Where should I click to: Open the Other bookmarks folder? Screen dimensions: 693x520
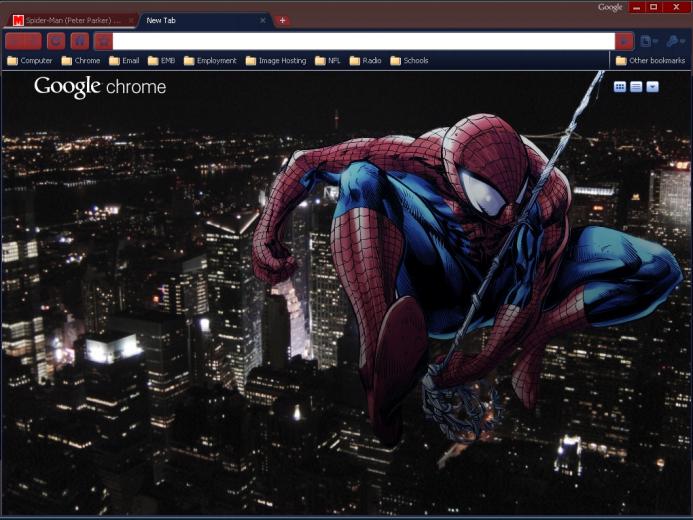pos(650,61)
